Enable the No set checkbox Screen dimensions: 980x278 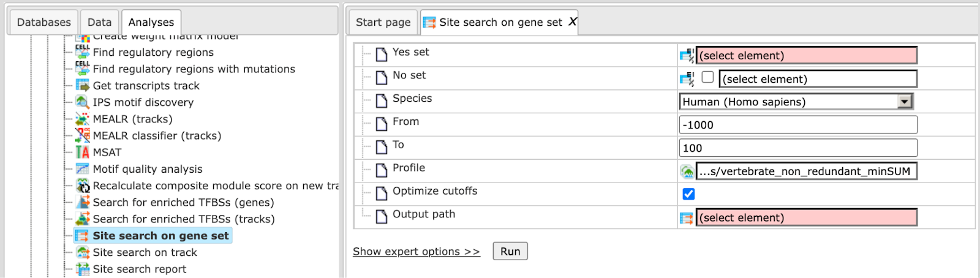coord(707,77)
